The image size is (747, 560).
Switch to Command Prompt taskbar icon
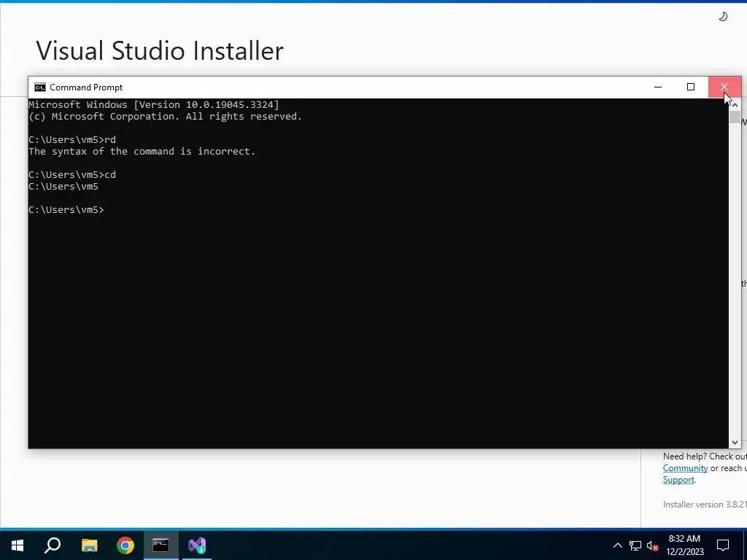pos(161,545)
